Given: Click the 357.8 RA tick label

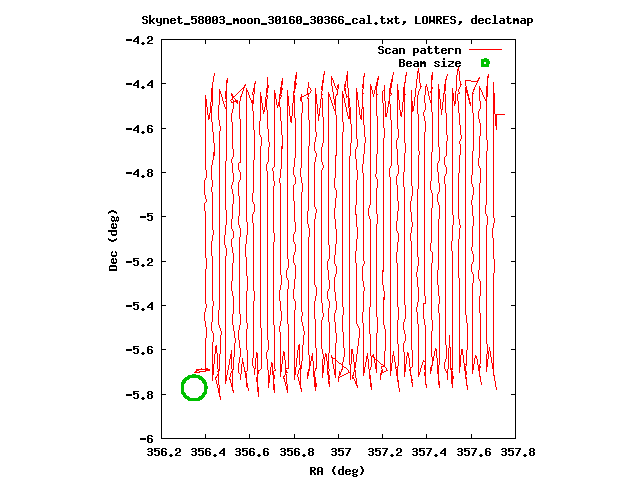Looking at the screenshot, I should click(518, 452).
